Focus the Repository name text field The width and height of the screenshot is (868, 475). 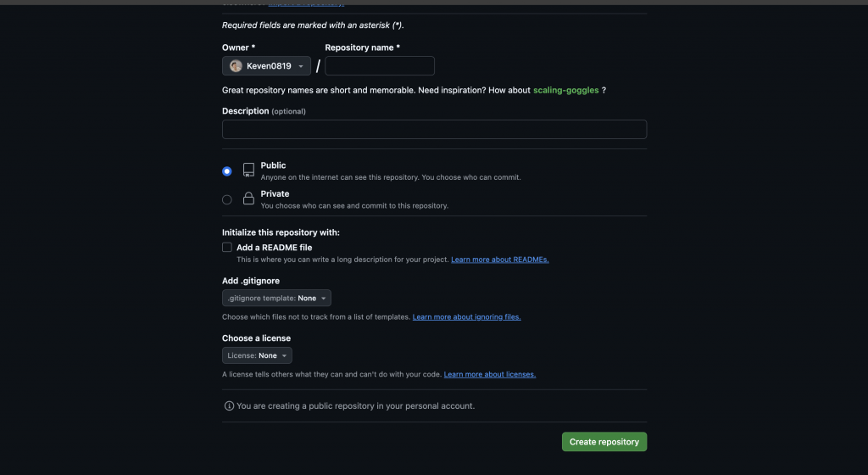pyautogui.click(x=380, y=66)
